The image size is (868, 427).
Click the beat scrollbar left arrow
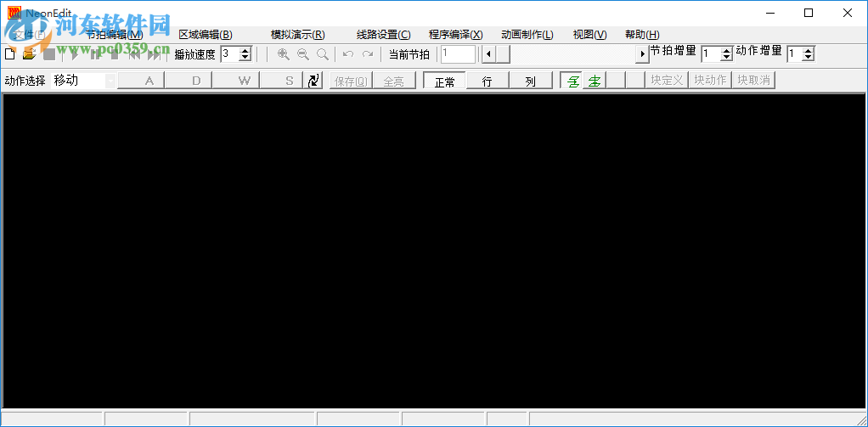point(489,54)
